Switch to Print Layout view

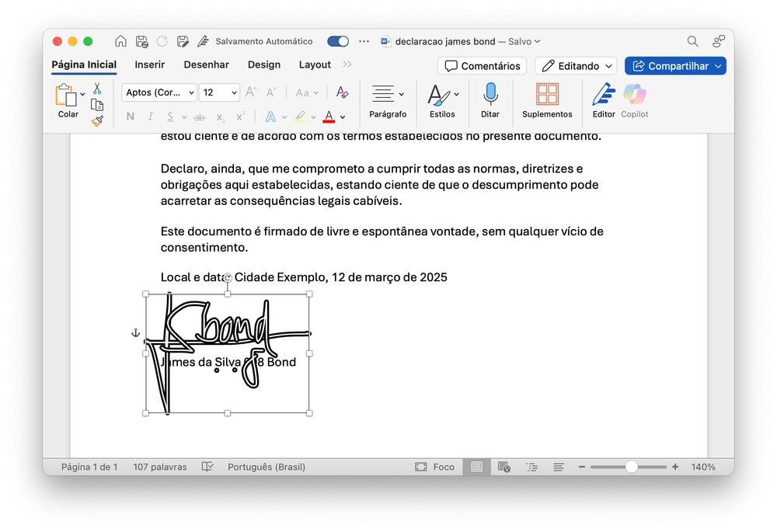(x=476, y=467)
